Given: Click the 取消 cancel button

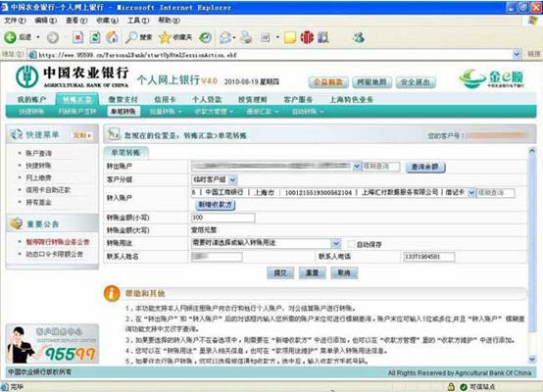Looking at the screenshot, I should click(x=344, y=272).
